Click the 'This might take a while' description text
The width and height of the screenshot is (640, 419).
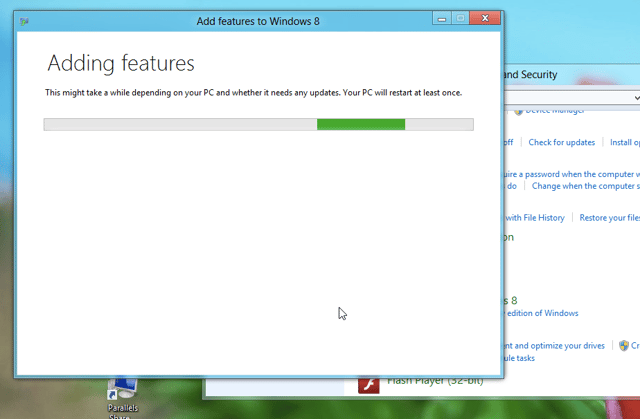tap(253, 93)
